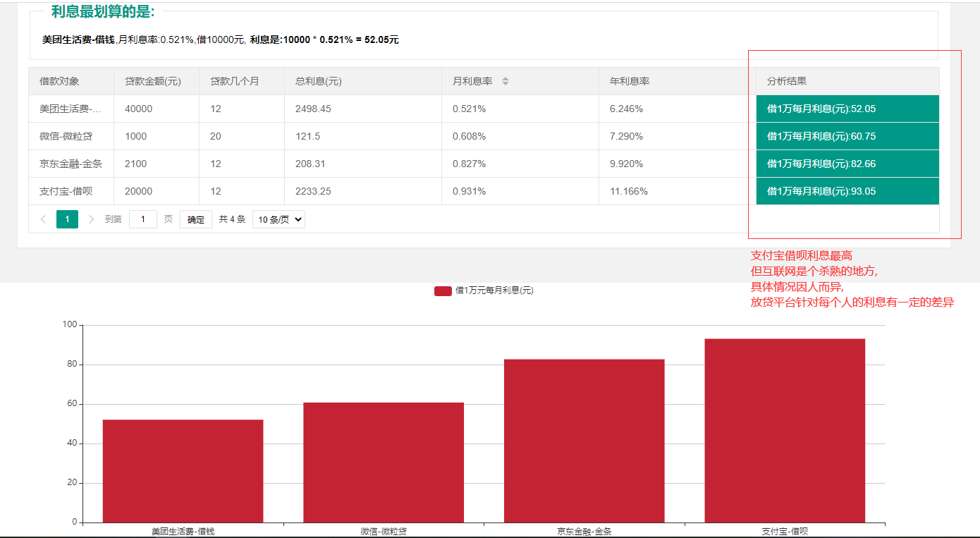Click the x-axis label 美团生活费-借钱
Image resolution: width=980 pixels, height=538 pixels.
point(183,531)
